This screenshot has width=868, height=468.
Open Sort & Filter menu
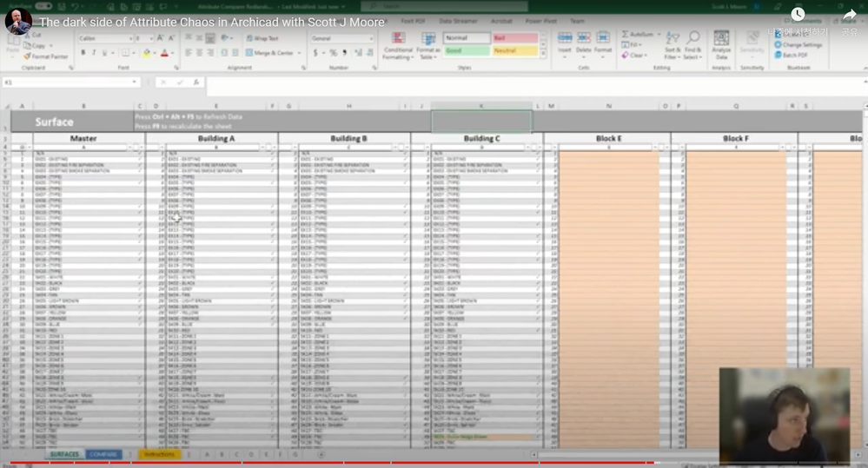(673, 45)
